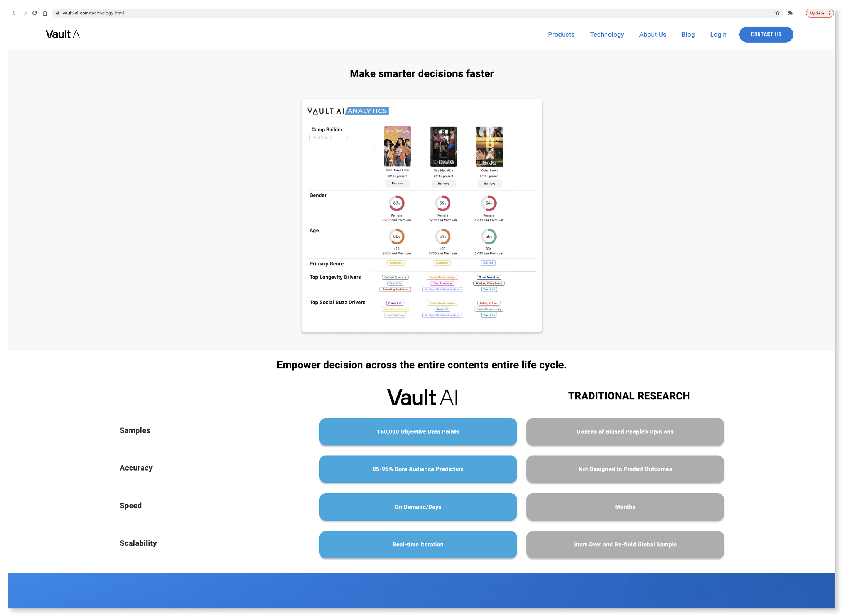Reload the page with refresh icon
843x616 pixels.
(x=35, y=13)
